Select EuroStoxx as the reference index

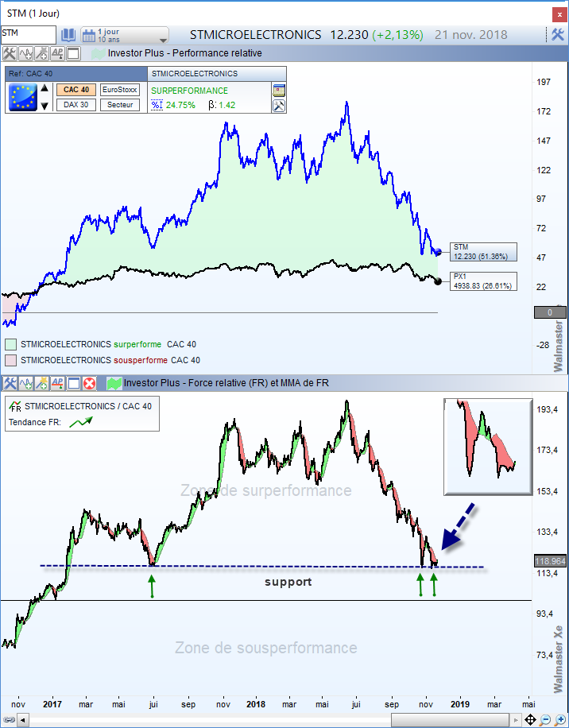120,90
